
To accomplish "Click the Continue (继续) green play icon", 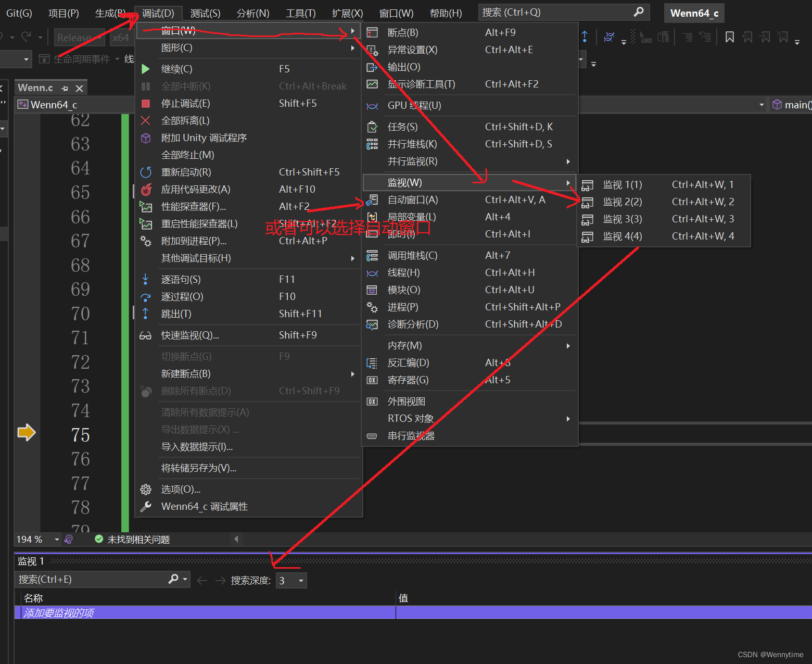I will [x=146, y=69].
